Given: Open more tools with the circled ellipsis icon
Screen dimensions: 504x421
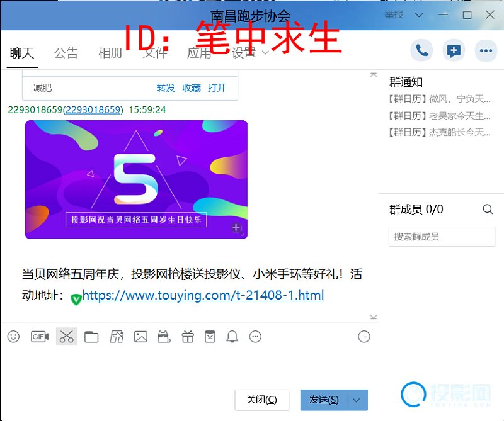Looking at the screenshot, I should (255, 337).
